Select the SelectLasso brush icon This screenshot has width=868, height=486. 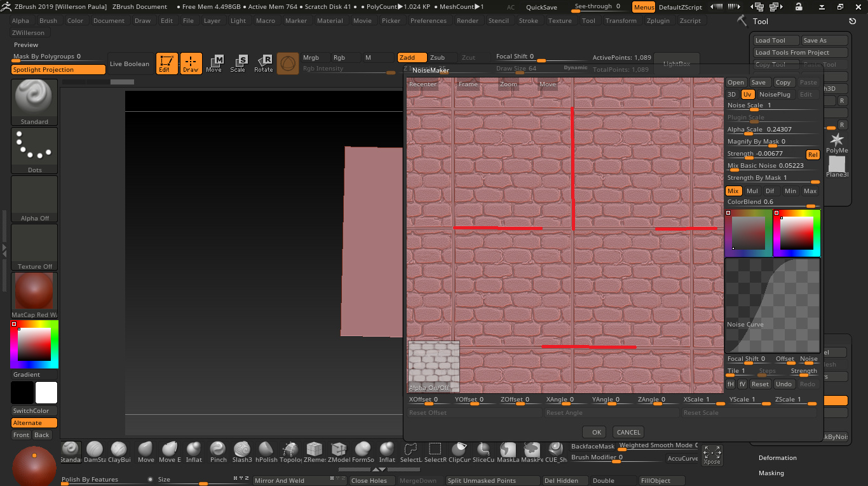(411, 452)
